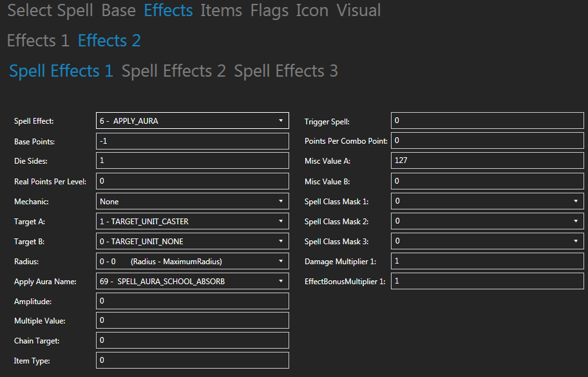Go to the Items tab

click(x=221, y=10)
